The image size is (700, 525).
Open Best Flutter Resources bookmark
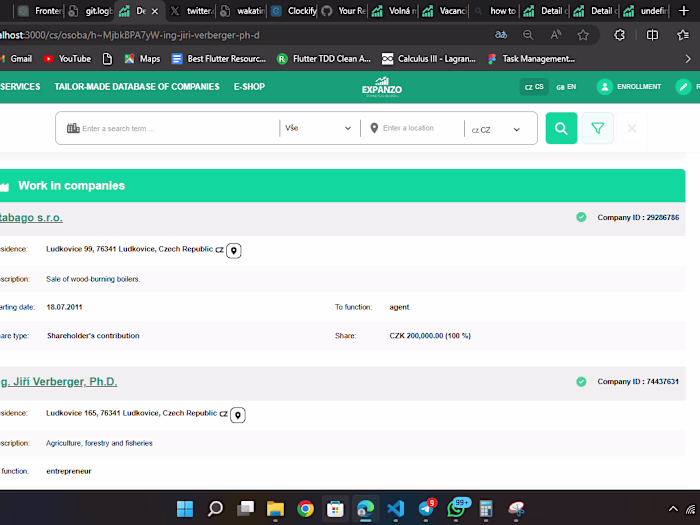[x=219, y=59]
